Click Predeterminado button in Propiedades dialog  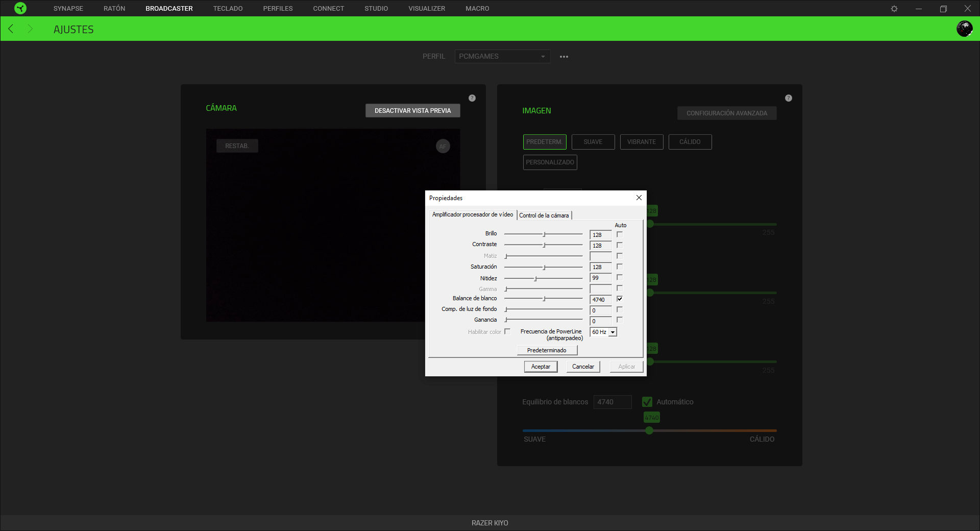click(x=547, y=350)
